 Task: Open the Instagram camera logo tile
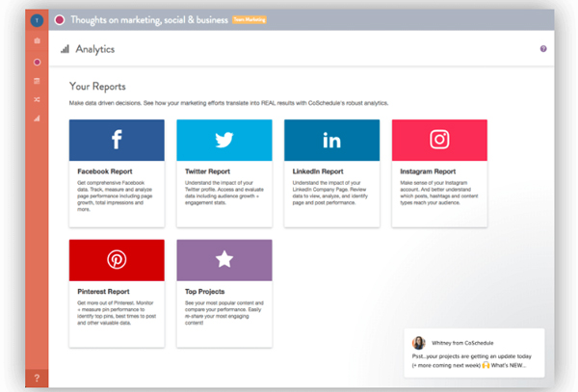pos(439,140)
